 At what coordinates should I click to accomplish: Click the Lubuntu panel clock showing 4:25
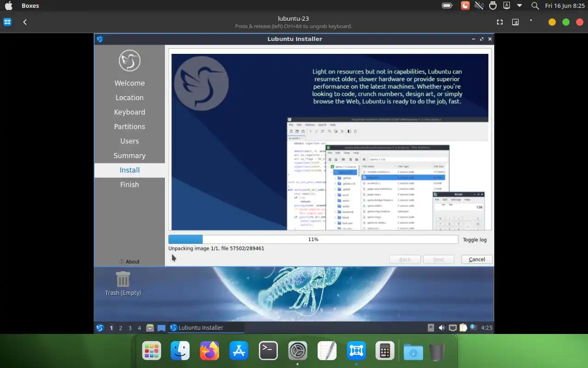pyautogui.click(x=486, y=328)
